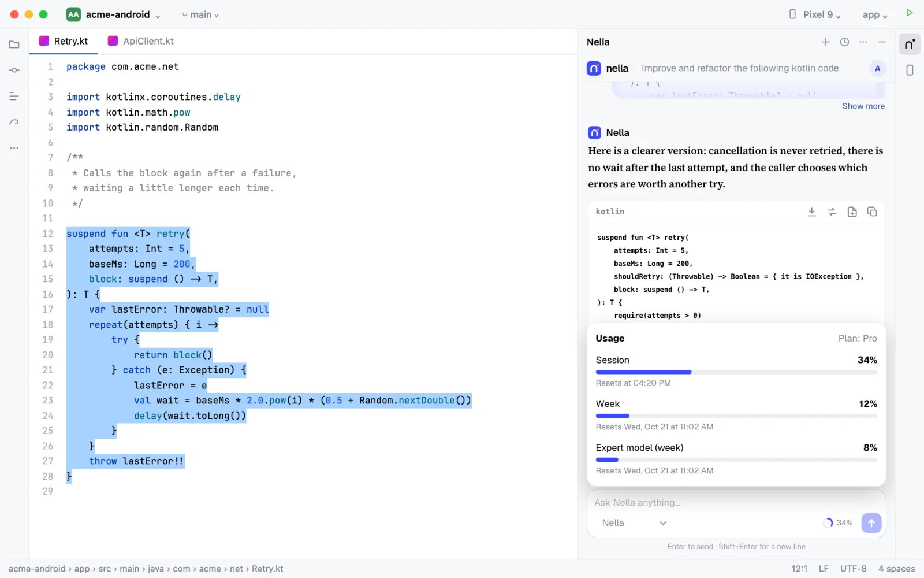Open more tool windows ellipsis in left sidebar
Viewport: 924px width, 578px height.
(x=14, y=149)
